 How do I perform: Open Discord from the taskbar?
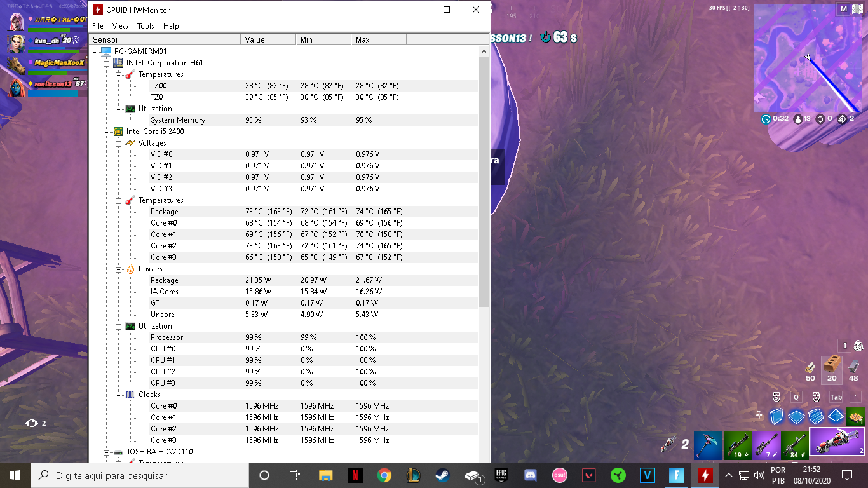click(530, 475)
